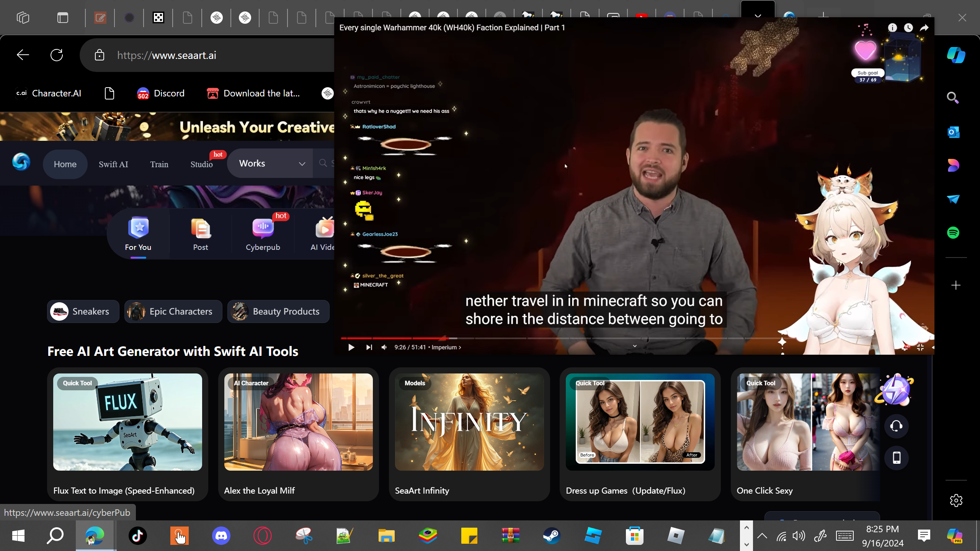Open Spotify in the Edge sidebar
The image size is (980, 551).
pyautogui.click(x=953, y=233)
